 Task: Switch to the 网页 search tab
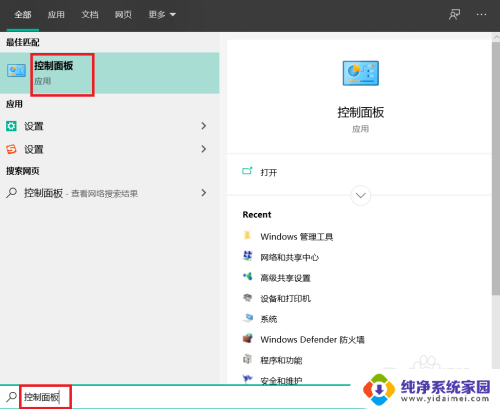coord(123,15)
